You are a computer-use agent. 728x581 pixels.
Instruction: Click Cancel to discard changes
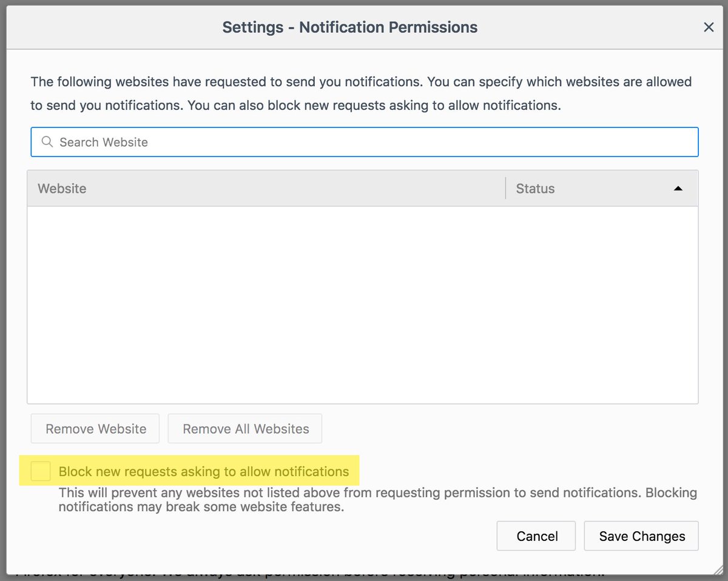pyautogui.click(x=536, y=536)
